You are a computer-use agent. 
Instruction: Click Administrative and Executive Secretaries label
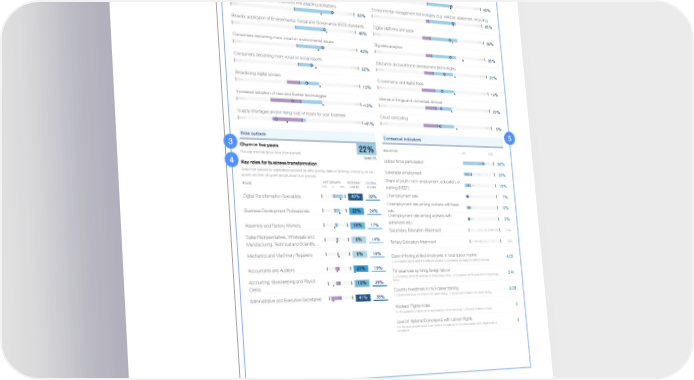click(285, 300)
